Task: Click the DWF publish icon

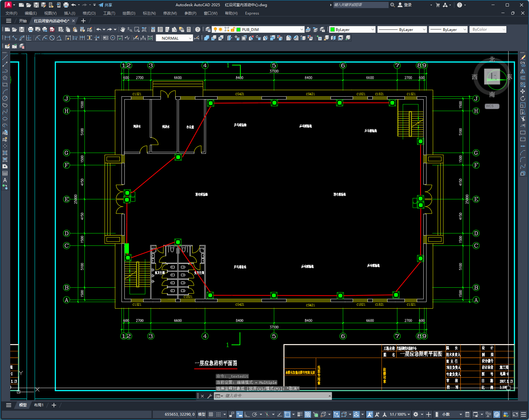Action: pyautogui.click(x=52, y=29)
